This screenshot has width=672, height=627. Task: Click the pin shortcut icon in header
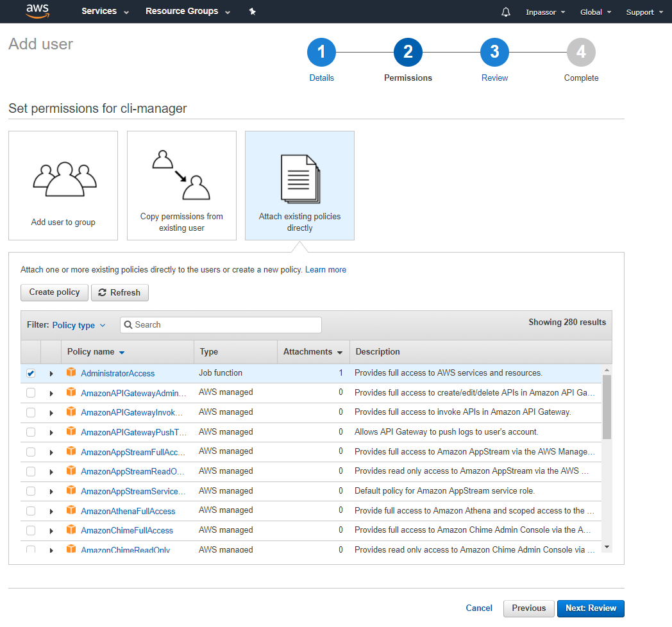click(x=253, y=12)
